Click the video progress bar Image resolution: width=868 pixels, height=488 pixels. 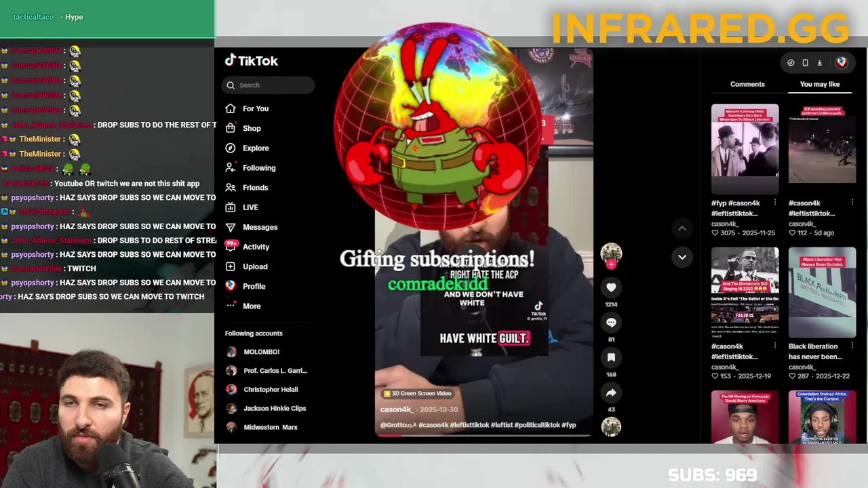coord(484,435)
